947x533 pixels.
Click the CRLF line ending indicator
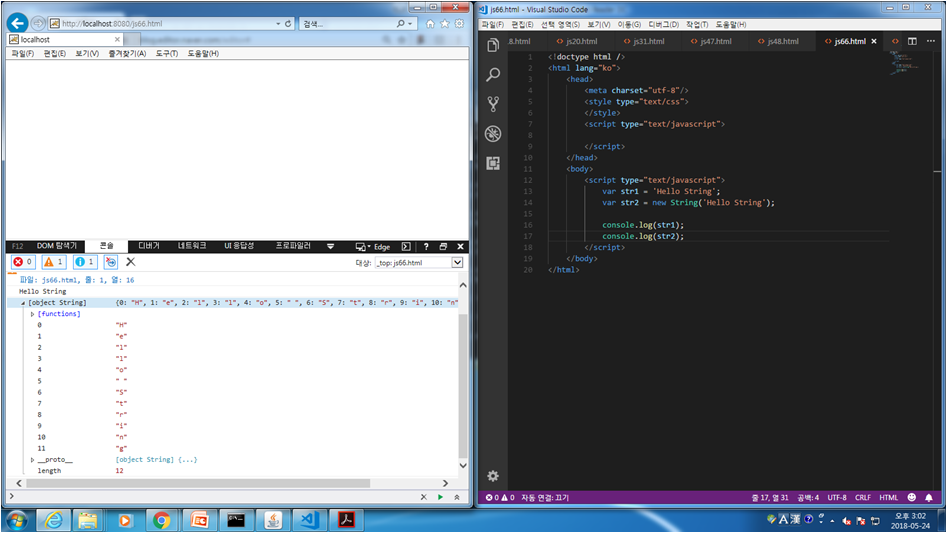[862, 497]
